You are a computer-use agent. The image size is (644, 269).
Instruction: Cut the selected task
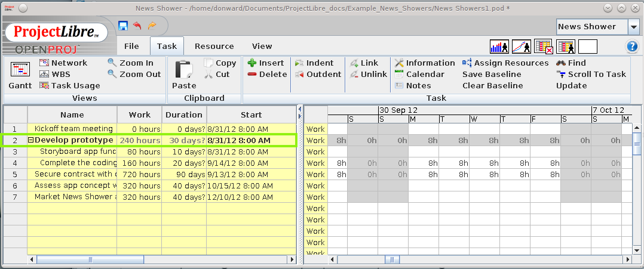217,74
